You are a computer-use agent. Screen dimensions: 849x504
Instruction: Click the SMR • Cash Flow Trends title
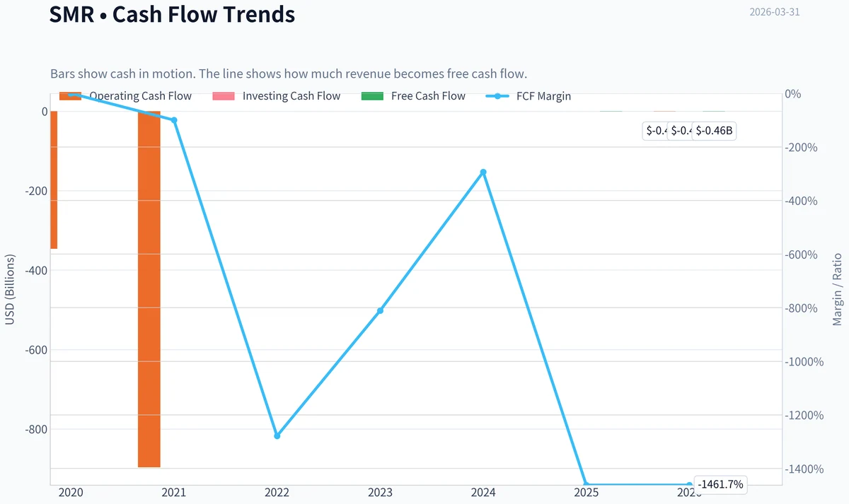tap(172, 14)
